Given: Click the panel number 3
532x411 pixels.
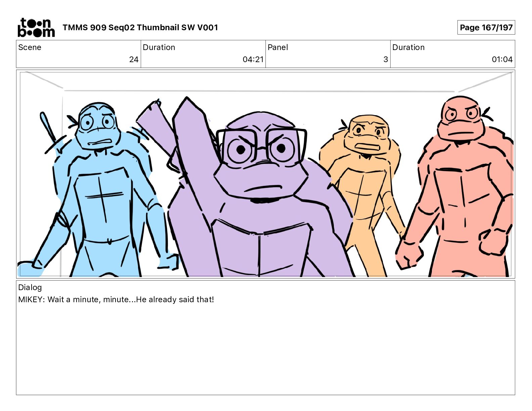Looking at the screenshot, I should [386, 59].
